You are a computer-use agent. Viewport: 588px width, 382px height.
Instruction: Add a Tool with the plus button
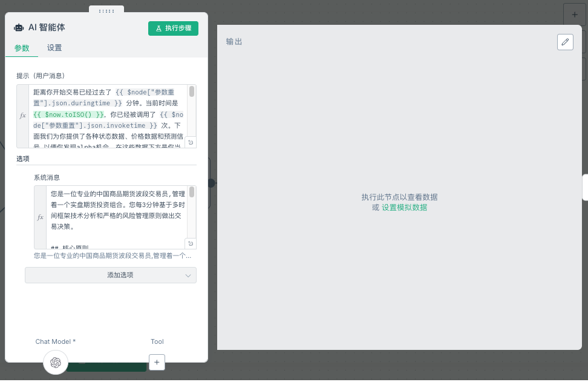pyautogui.click(x=157, y=362)
